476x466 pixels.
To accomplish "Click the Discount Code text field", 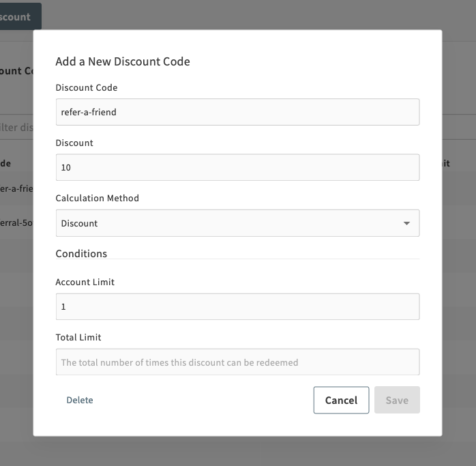I will click(x=237, y=112).
